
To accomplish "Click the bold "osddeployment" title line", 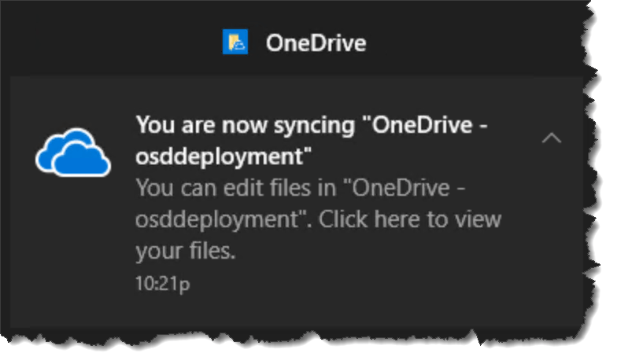I will pyautogui.click(x=220, y=156).
